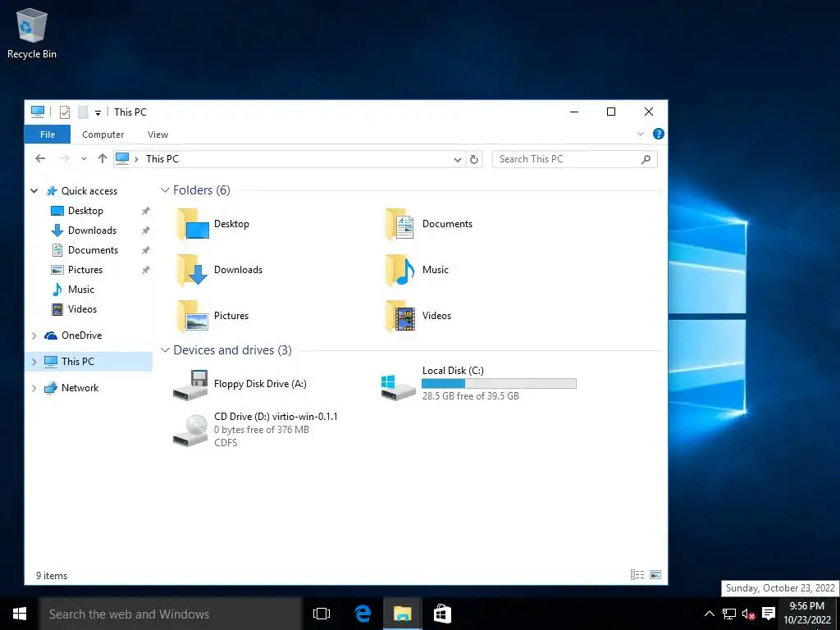This screenshot has height=630, width=840.
Task: Click the Local Disk (C:) usage bar
Action: (499, 384)
